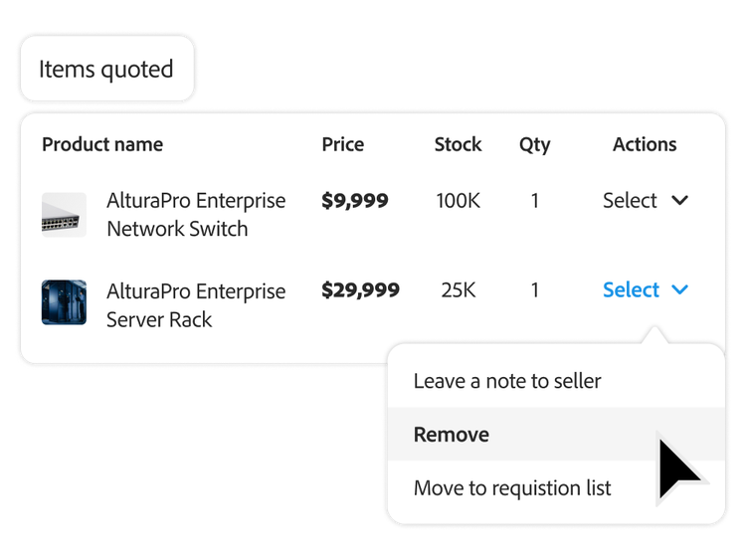Image resolution: width=746 pixels, height=560 pixels.
Task: Click AlturaPro Enterprise Network Switch name
Action: pyautogui.click(x=196, y=215)
